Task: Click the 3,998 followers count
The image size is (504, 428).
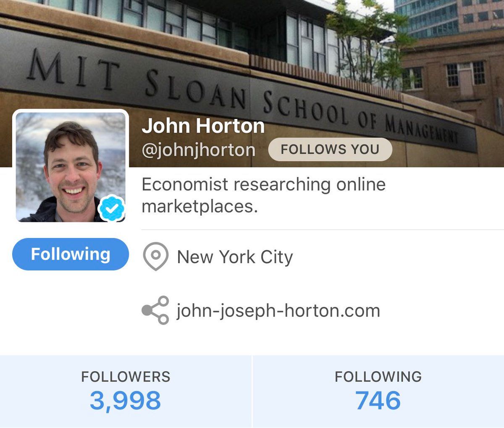Action: pyautogui.click(x=125, y=400)
